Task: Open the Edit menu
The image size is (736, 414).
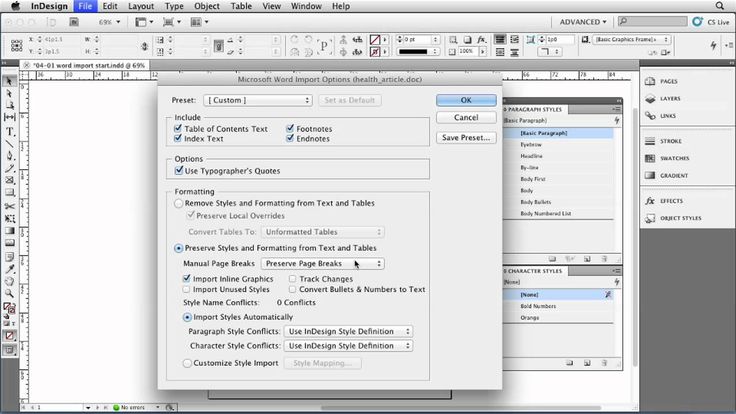Action: tap(110, 6)
